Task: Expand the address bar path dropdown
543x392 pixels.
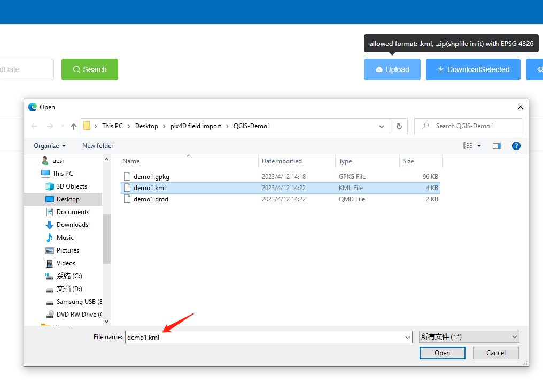Action: click(x=382, y=127)
